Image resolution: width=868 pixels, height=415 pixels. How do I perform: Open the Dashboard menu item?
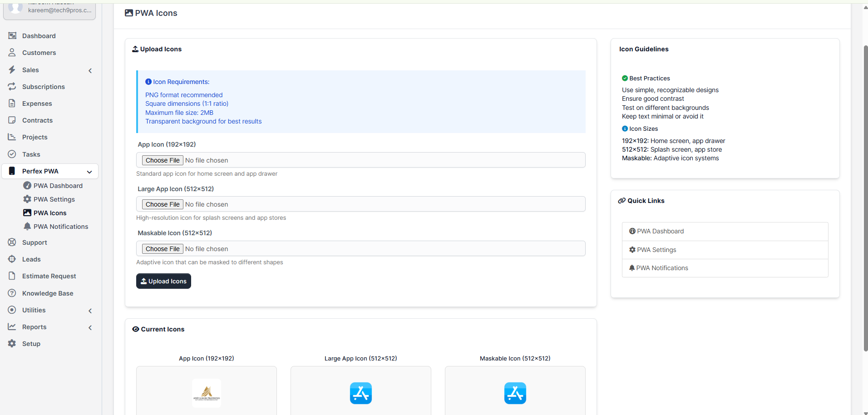click(x=50, y=36)
